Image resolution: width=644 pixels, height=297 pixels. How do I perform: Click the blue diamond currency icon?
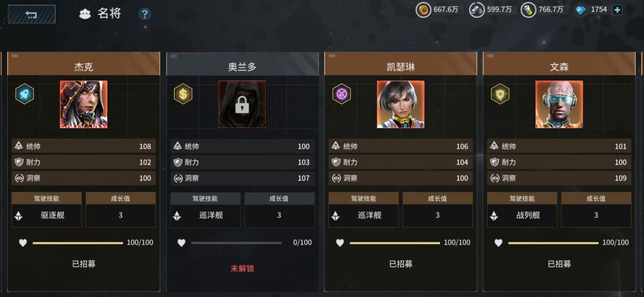[x=580, y=10]
